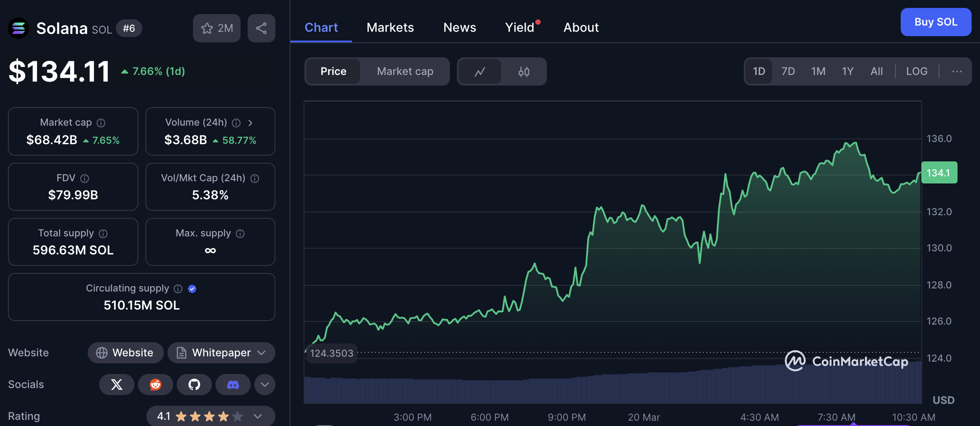This screenshot has width=980, height=426.
Task: Set chart range to 7D
Action: pos(788,71)
